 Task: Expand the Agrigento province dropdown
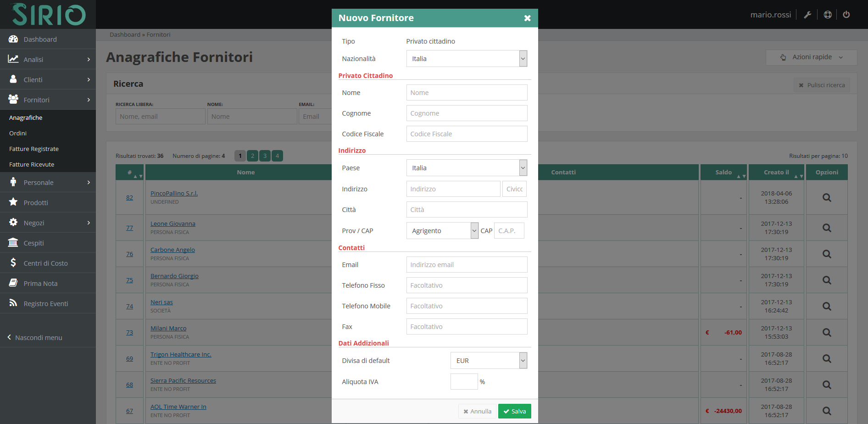pos(442,231)
